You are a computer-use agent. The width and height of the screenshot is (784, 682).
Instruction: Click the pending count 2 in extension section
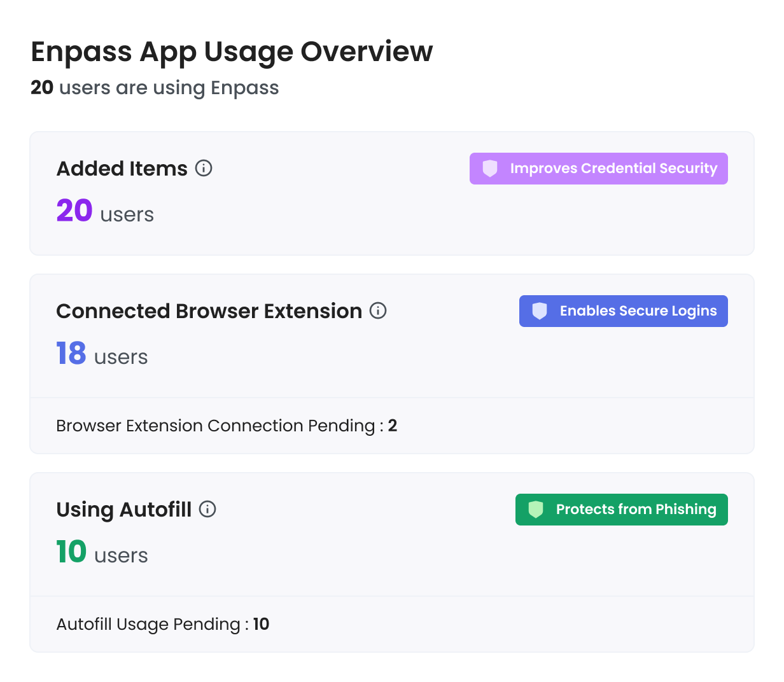[393, 426]
